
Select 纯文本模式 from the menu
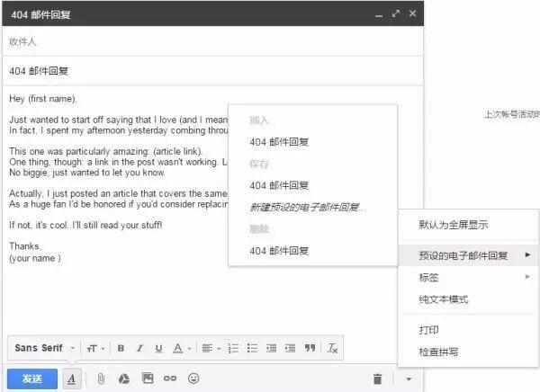click(x=444, y=299)
